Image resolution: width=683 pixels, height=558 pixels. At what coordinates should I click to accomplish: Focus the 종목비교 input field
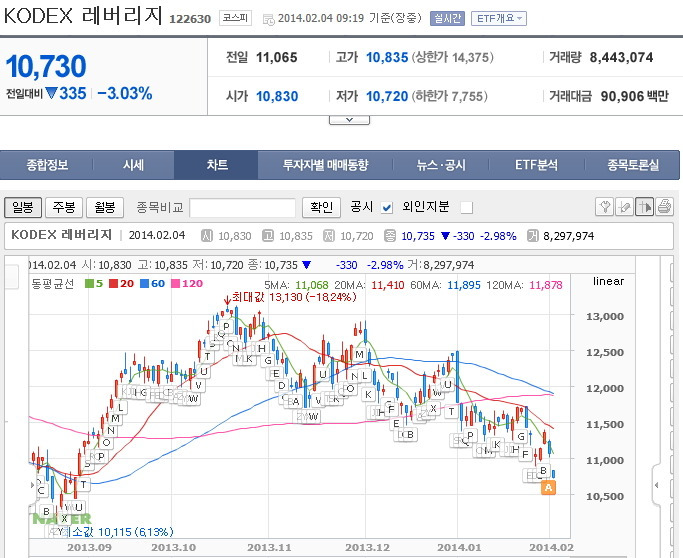pyautogui.click(x=243, y=208)
